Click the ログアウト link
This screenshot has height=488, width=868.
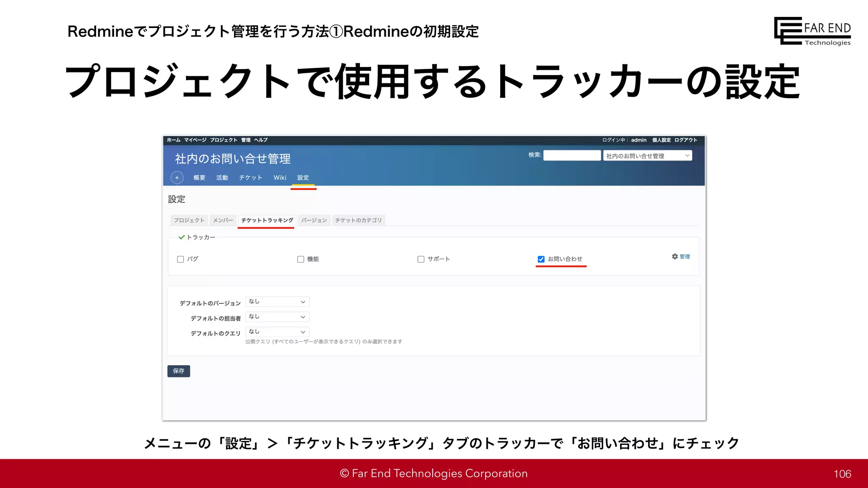[x=686, y=140]
